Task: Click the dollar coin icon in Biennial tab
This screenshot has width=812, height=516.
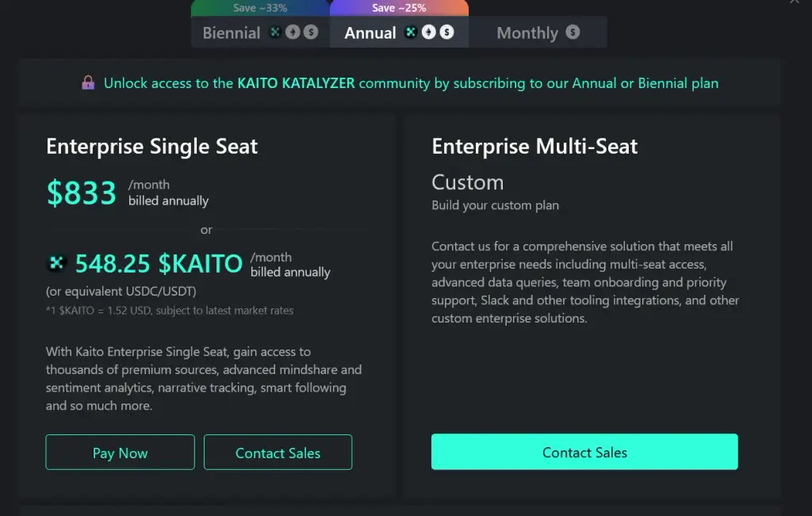Action: pyautogui.click(x=311, y=32)
